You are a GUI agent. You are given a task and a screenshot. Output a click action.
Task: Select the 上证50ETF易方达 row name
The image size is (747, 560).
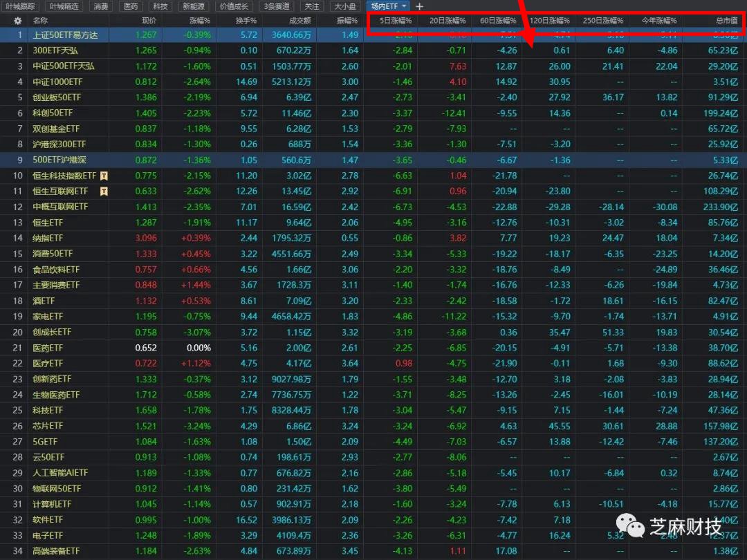pyautogui.click(x=65, y=35)
